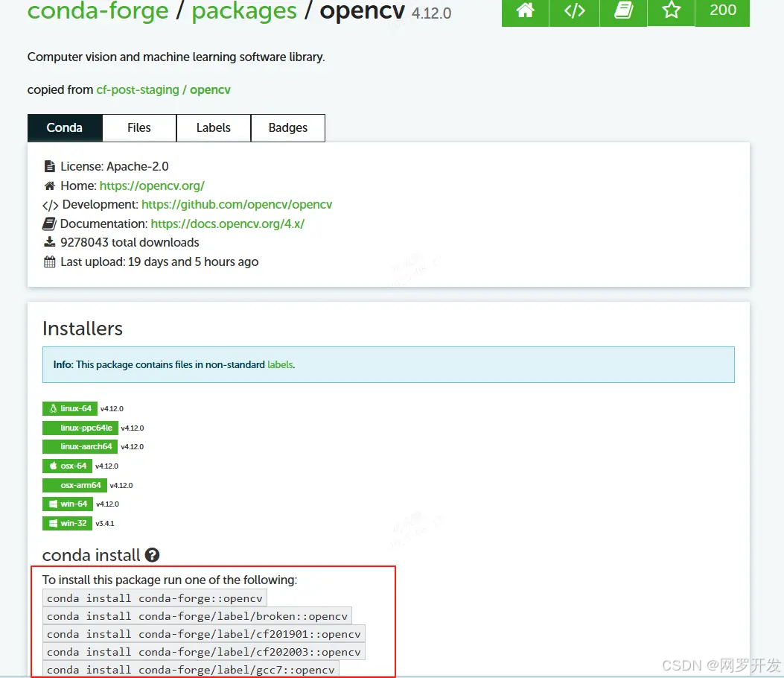Click the linux-64 installer badge
Screen dimensions: 784x678
70,409
